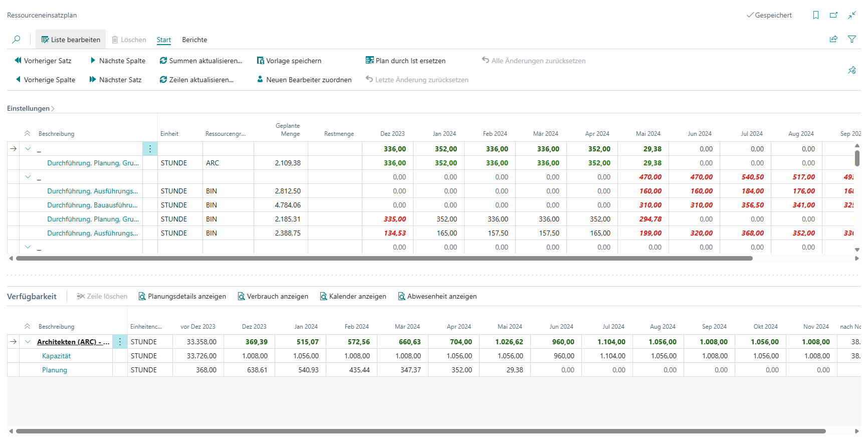This screenshot has height=447, width=868.
Task: Click Abwesenheit anzeigen
Action: 438,296
